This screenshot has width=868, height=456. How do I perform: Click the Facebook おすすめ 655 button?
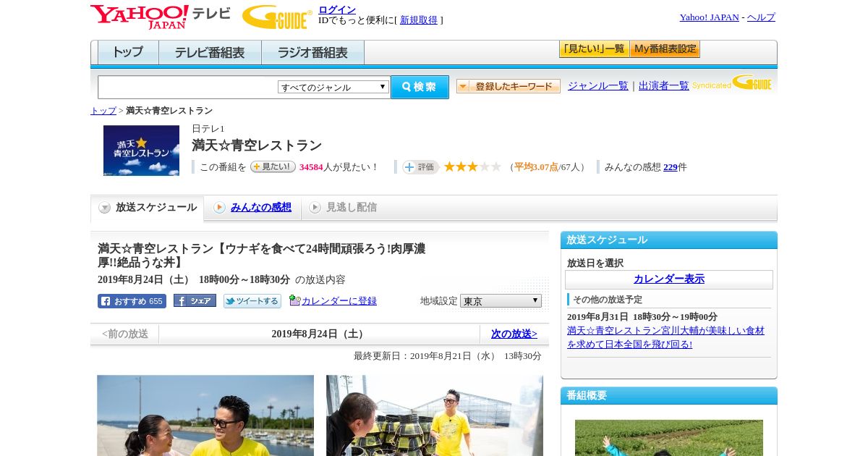[x=132, y=301]
